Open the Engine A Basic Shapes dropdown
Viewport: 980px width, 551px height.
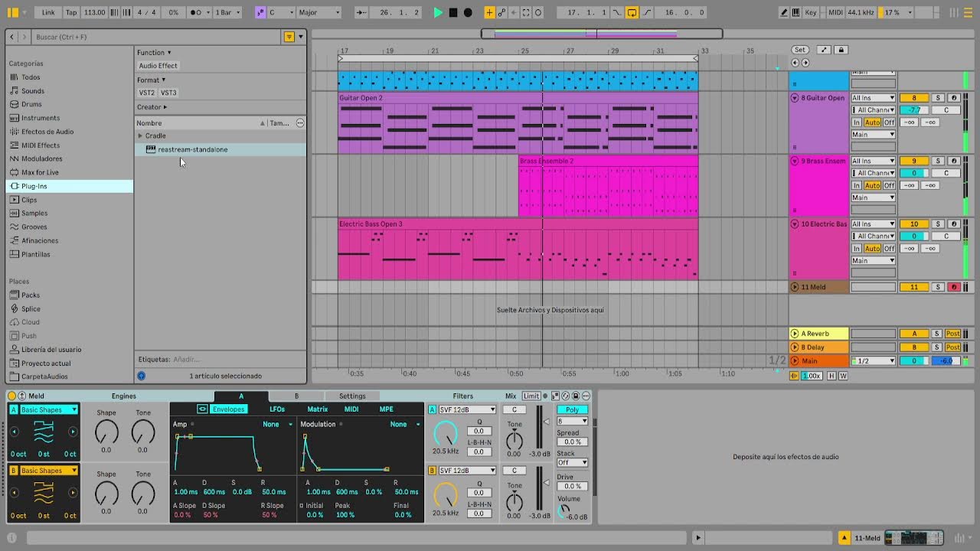[49, 409]
